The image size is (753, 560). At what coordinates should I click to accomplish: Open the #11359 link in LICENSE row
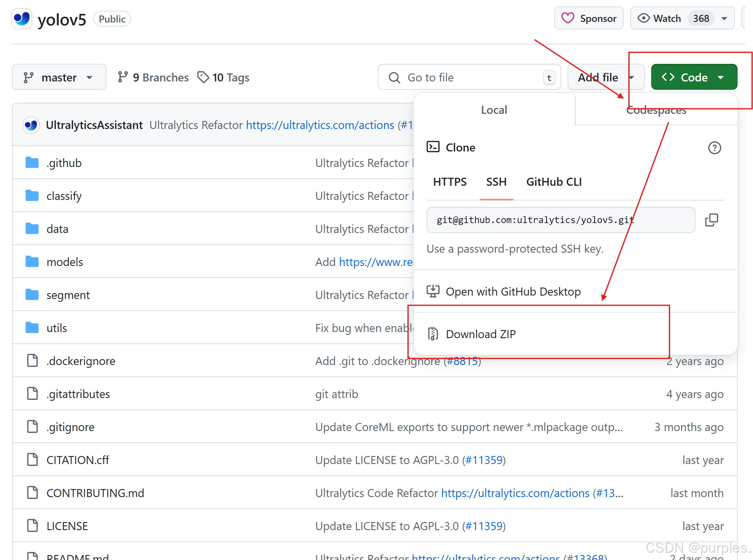tap(484, 526)
